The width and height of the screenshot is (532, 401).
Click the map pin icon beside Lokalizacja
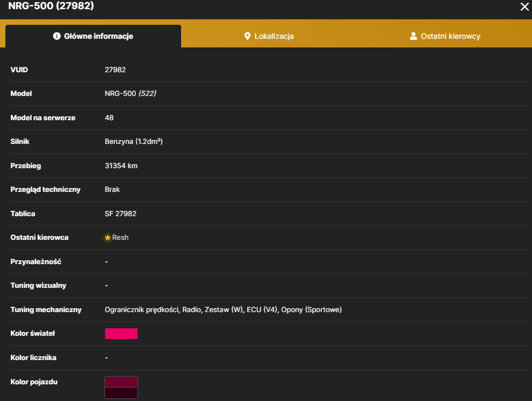pyautogui.click(x=247, y=36)
